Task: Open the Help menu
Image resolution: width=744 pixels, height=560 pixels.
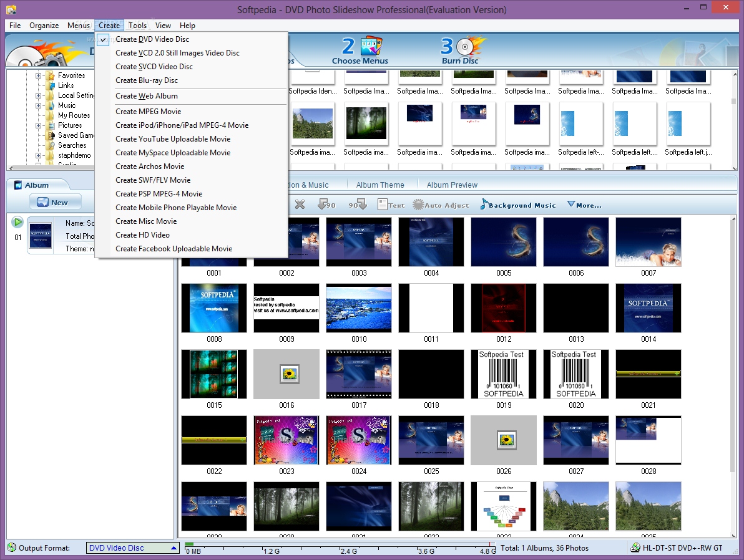Action: click(x=187, y=26)
